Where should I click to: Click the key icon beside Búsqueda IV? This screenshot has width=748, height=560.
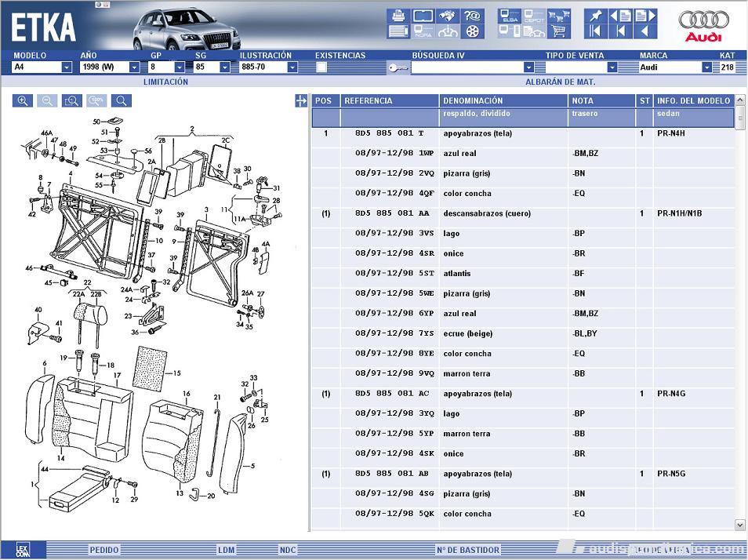pos(398,67)
